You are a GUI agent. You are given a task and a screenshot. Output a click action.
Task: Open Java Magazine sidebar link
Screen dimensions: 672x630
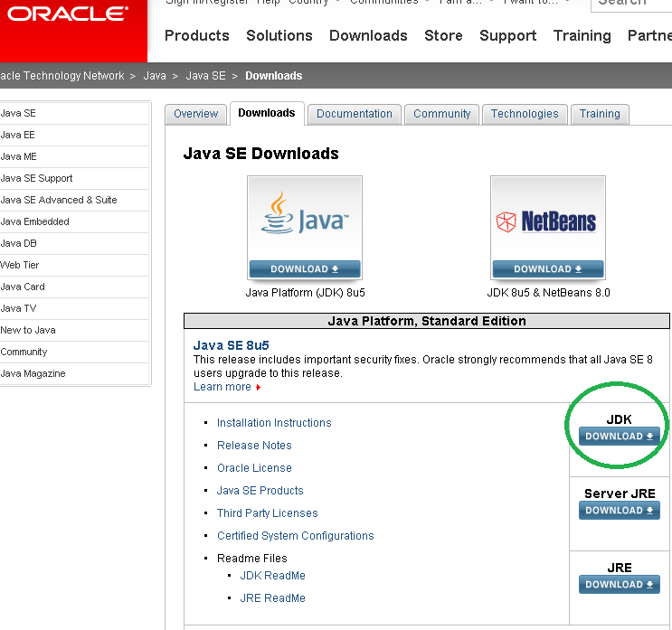point(74,373)
